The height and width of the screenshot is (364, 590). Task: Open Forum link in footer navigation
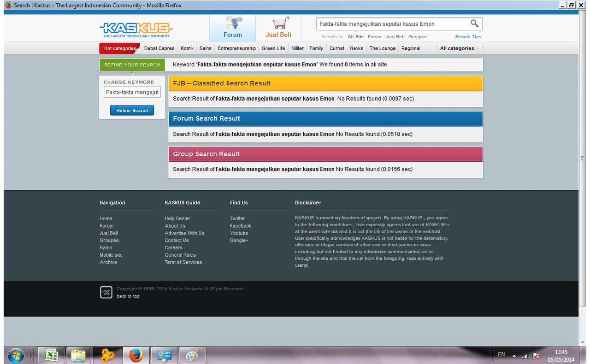tap(106, 226)
